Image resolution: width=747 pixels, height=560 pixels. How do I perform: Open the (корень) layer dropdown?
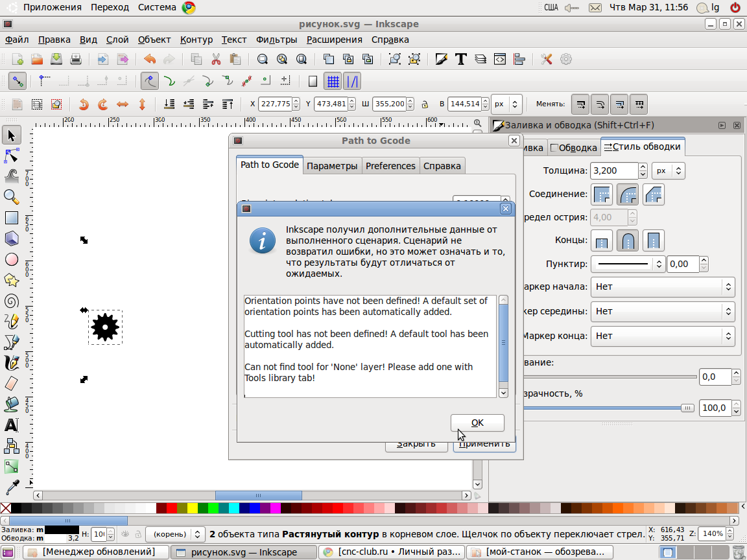tap(175, 534)
